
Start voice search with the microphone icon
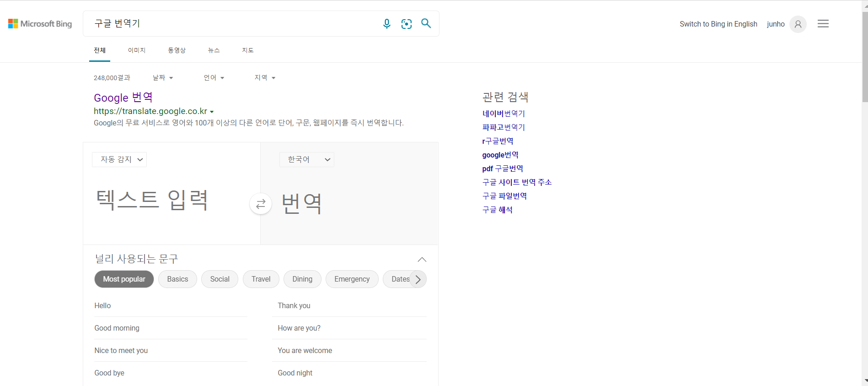point(387,24)
